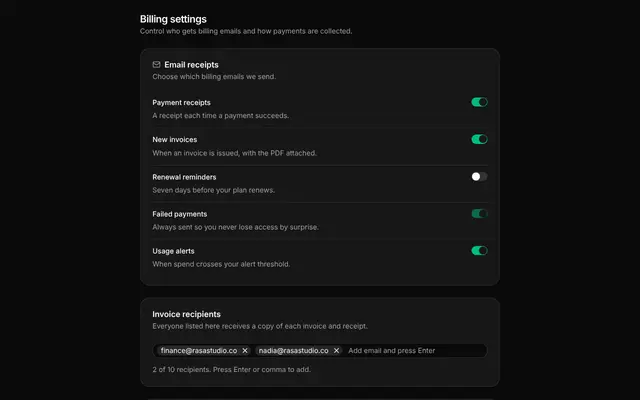Remove nadia@rasastudio.co recipient chip
640x400 pixels.
(336, 351)
